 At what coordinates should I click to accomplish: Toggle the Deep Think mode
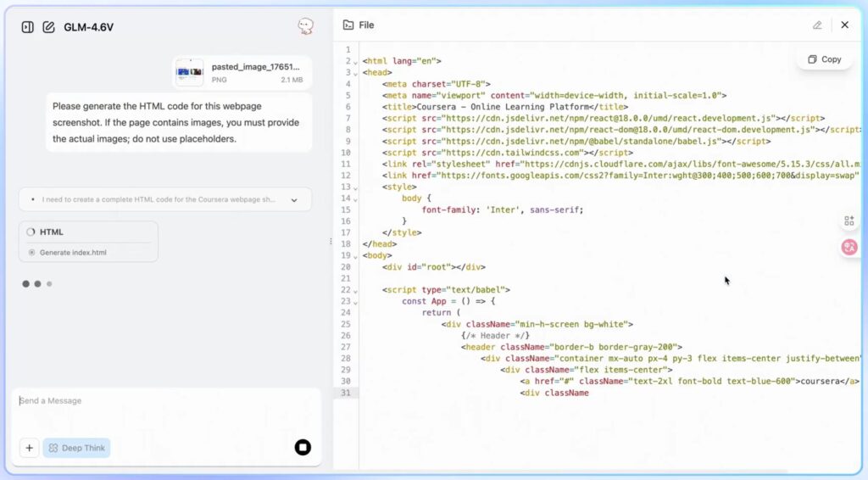pyautogui.click(x=77, y=448)
